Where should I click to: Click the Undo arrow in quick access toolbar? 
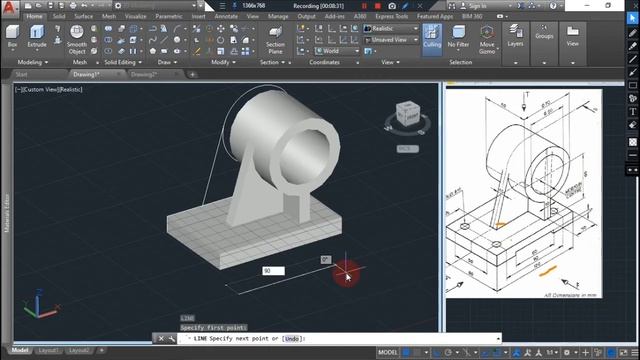point(84,6)
